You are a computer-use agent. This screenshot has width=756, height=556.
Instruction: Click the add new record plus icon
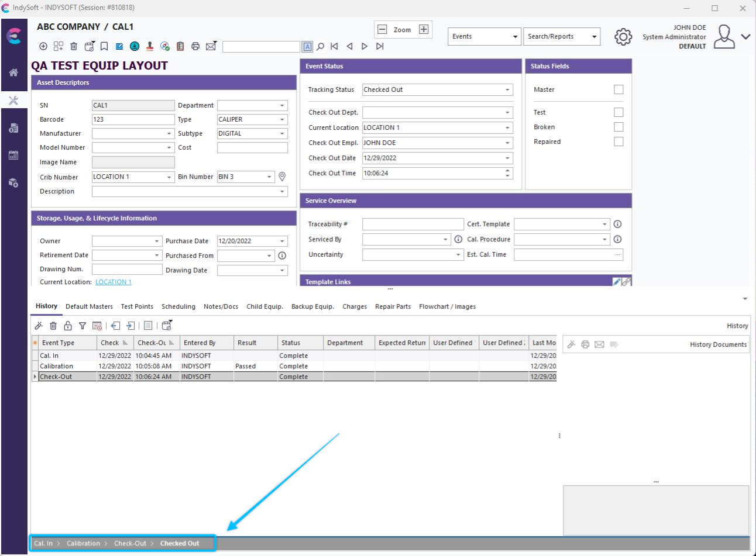click(x=43, y=46)
